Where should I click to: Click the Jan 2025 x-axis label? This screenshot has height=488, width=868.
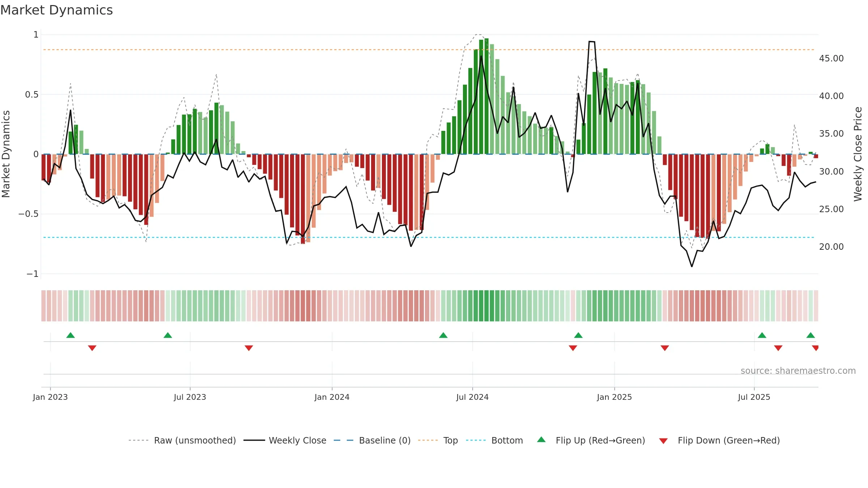coord(614,397)
